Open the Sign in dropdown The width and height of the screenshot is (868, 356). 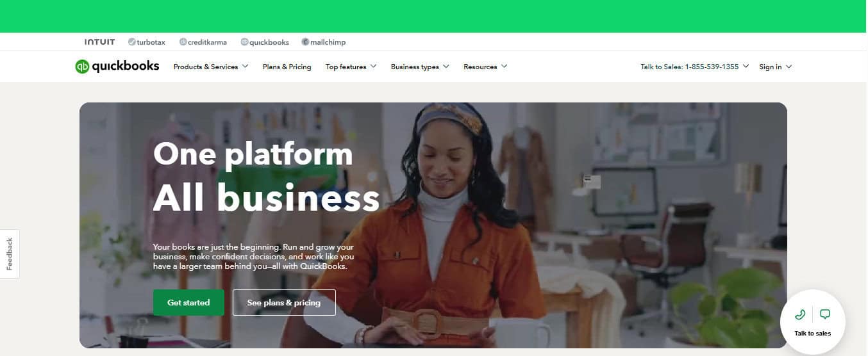775,67
